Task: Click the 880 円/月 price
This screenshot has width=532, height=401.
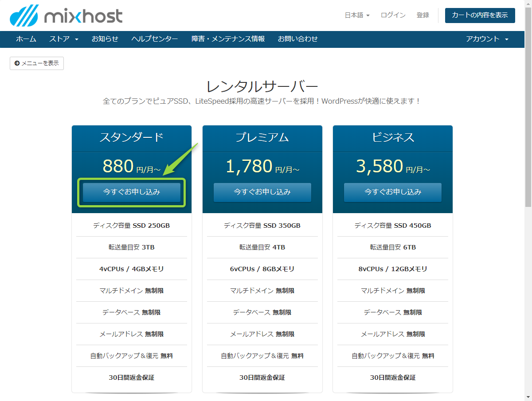Action: [x=132, y=166]
